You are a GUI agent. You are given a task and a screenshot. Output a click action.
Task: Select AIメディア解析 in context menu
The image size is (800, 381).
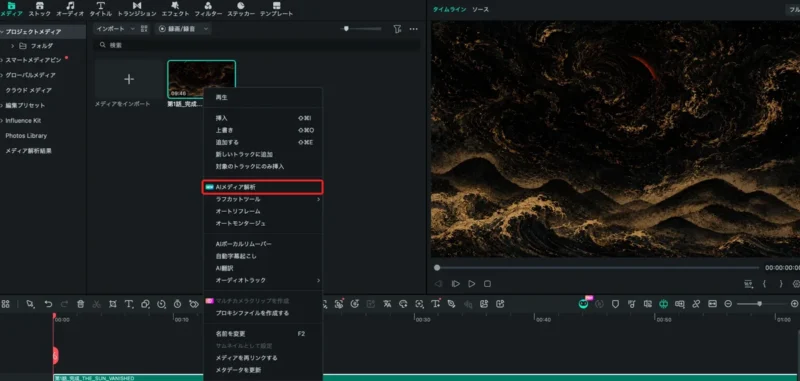click(x=263, y=187)
